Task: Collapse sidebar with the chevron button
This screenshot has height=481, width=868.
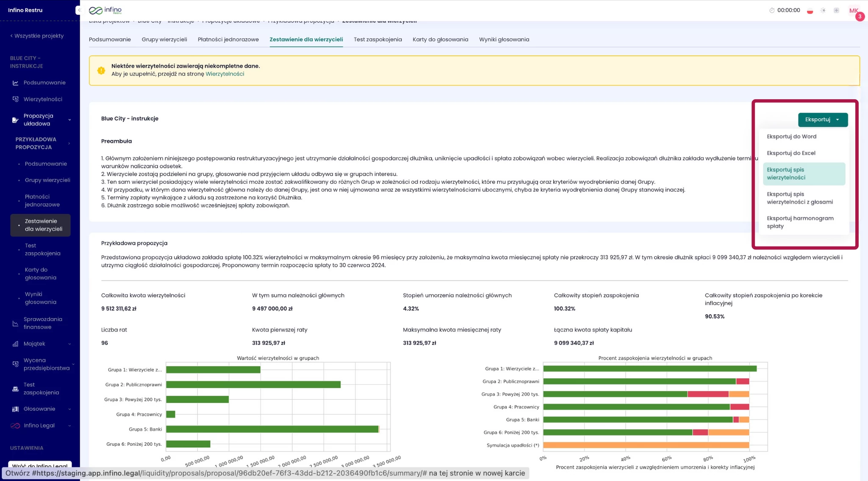Action: click(79, 10)
